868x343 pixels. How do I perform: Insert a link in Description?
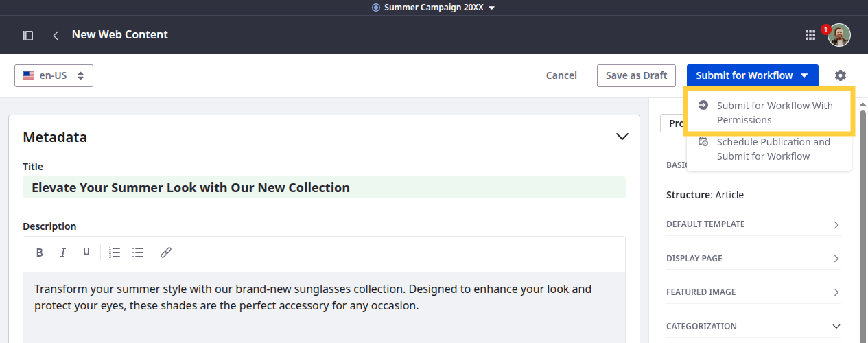coord(165,252)
